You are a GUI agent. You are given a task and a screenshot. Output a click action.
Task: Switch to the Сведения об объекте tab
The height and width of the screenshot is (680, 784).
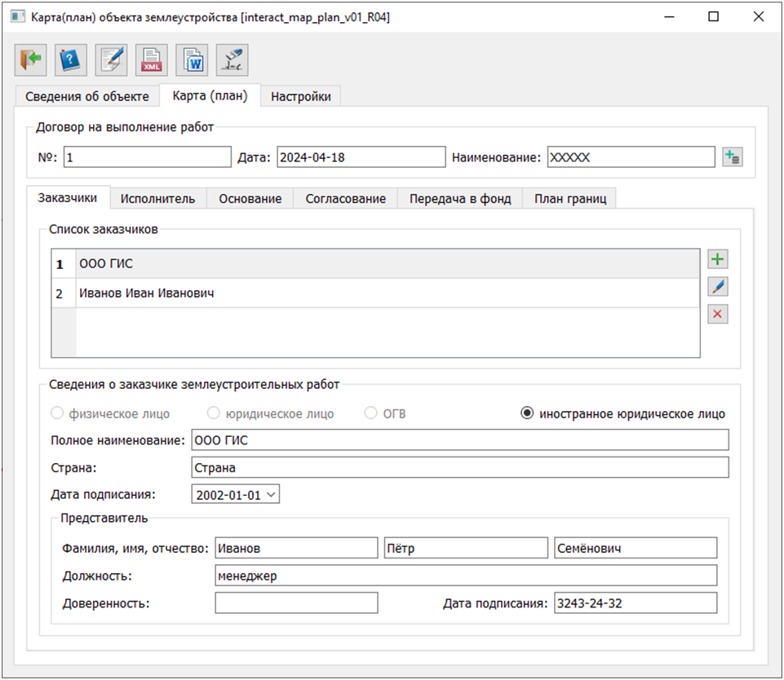pyautogui.click(x=87, y=96)
